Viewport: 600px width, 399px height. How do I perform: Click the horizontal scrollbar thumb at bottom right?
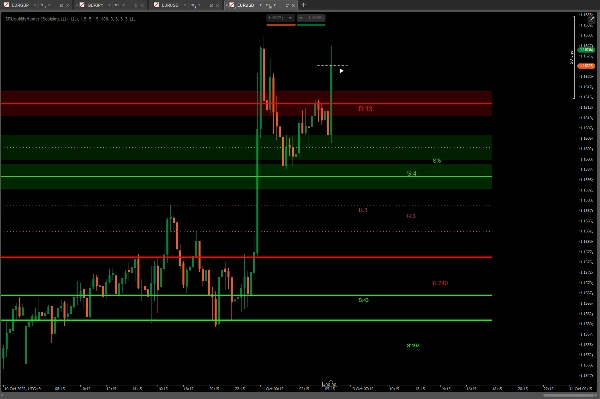click(570, 396)
